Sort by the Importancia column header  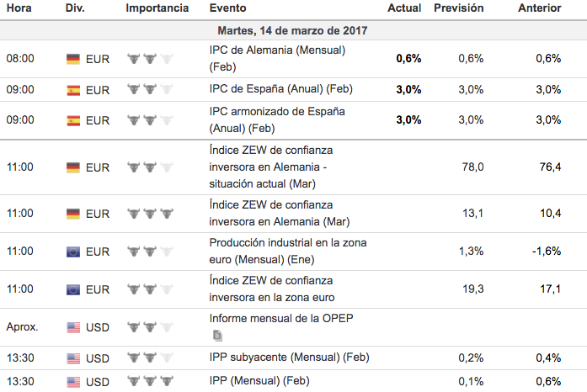coord(157,8)
